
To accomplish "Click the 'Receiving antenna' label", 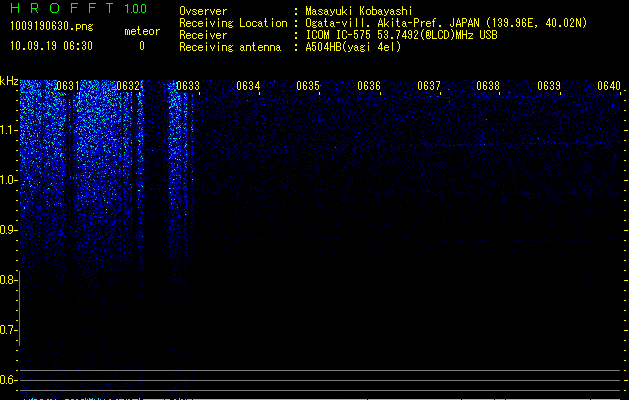I will point(230,47).
